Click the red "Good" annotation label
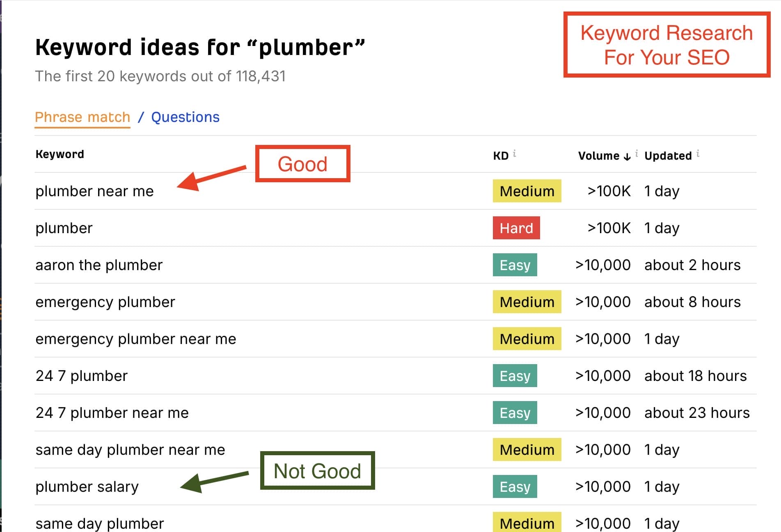Viewport: 781px width, 532px height. click(302, 164)
